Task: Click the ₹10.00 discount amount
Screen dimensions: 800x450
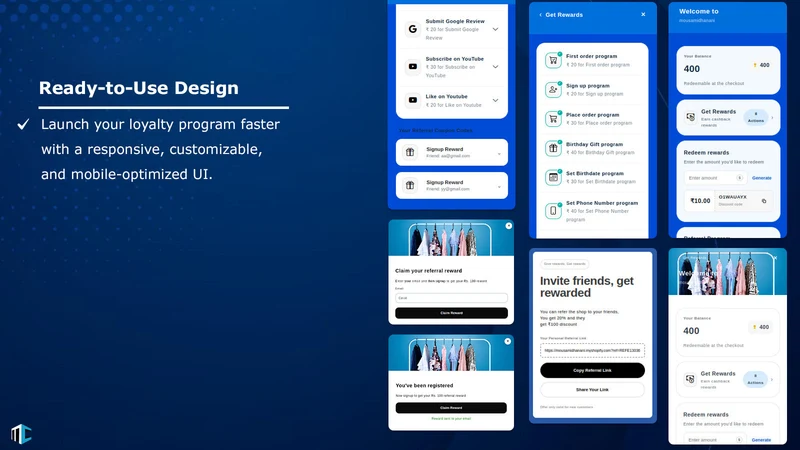Action: (x=700, y=201)
